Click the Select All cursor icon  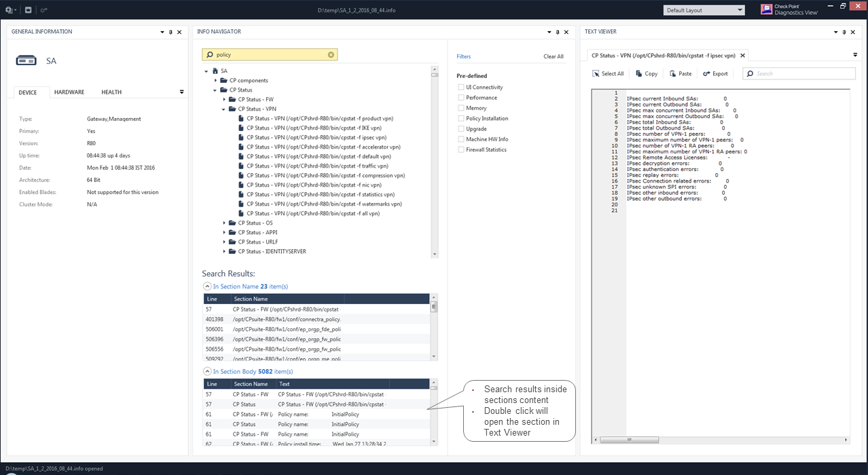pyautogui.click(x=596, y=74)
